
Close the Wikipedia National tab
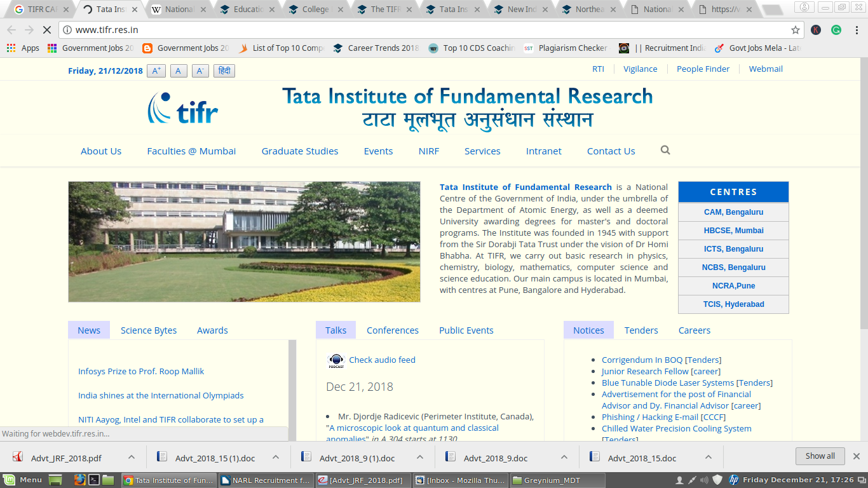203,10
